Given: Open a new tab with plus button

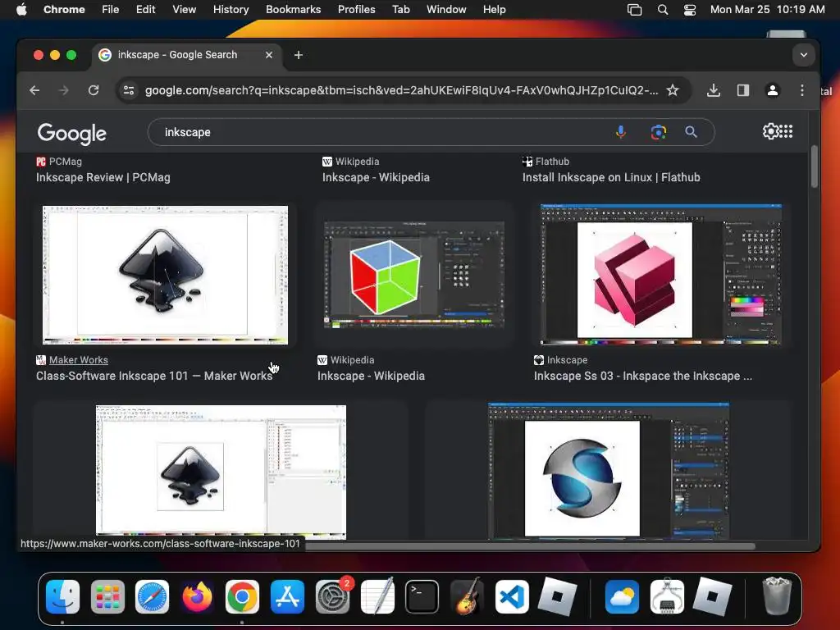Looking at the screenshot, I should click(299, 55).
